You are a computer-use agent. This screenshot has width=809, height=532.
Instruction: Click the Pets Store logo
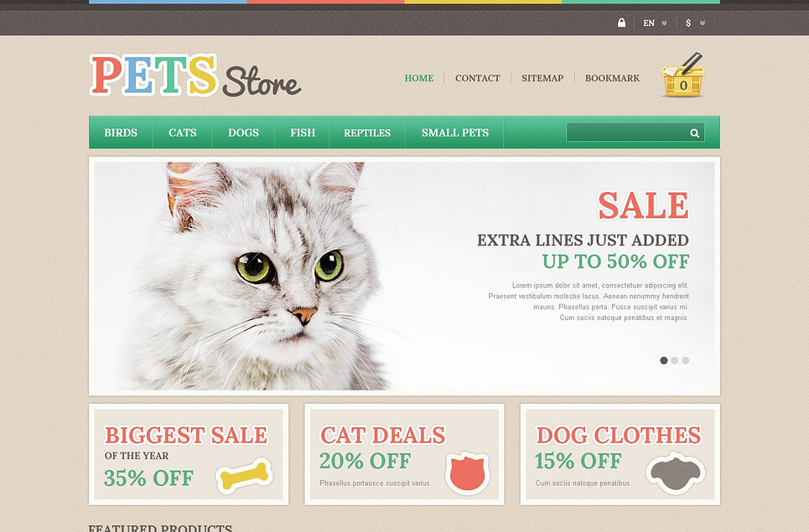tap(195, 75)
